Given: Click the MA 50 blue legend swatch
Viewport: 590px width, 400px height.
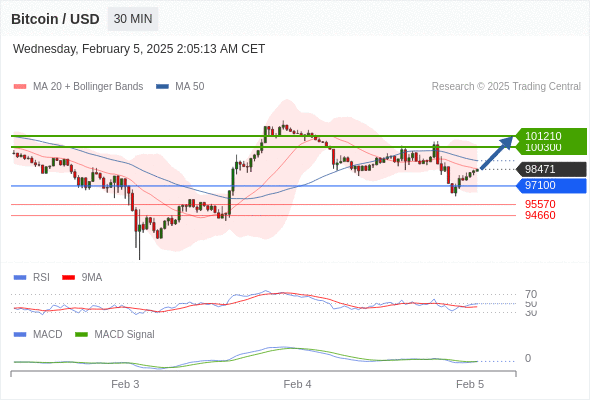Looking at the screenshot, I should tap(162, 87).
